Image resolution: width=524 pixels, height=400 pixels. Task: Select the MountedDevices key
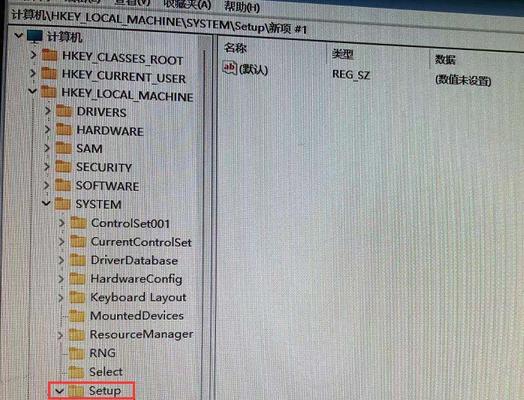tap(137, 315)
